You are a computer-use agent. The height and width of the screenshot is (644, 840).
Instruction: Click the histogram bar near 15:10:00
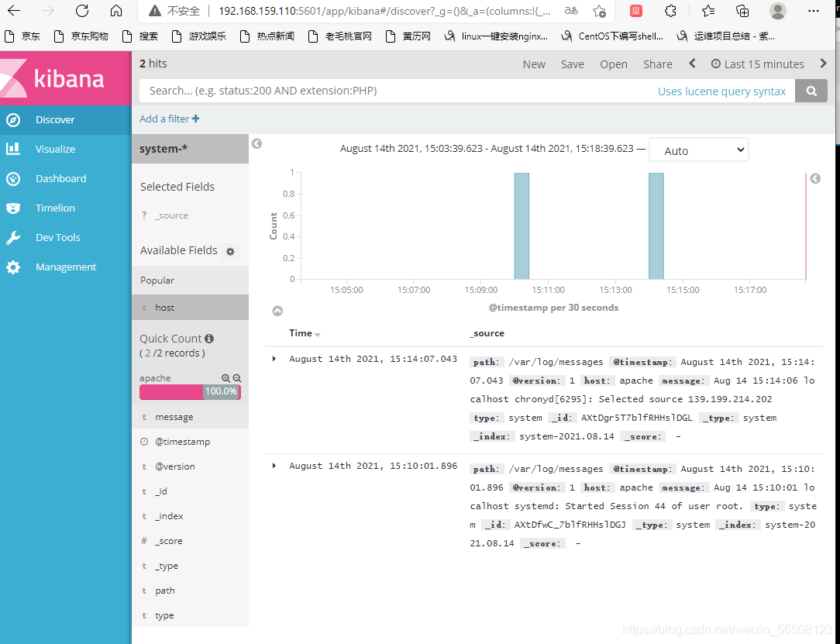click(x=522, y=226)
